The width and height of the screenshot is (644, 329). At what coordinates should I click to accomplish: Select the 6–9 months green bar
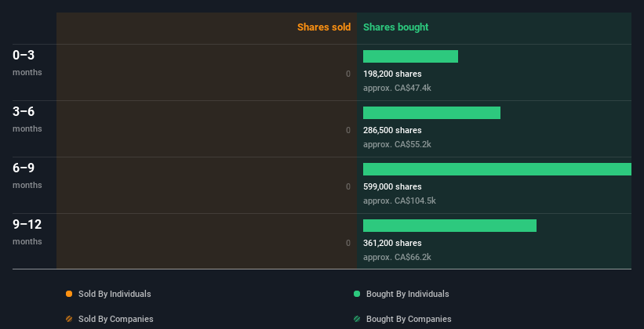(497, 169)
